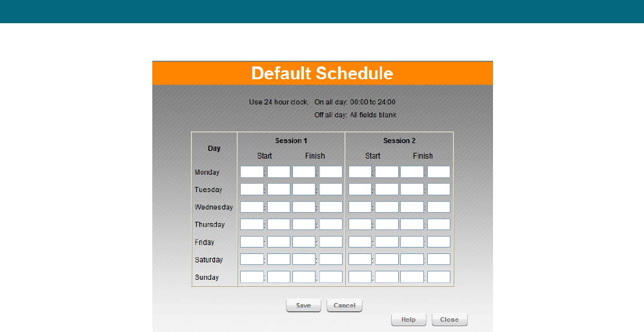Image resolution: width=644 pixels, height=332 pixels.
Task: Focus Saturday Session 2 finish minute field
Action: tap(439, 259)
